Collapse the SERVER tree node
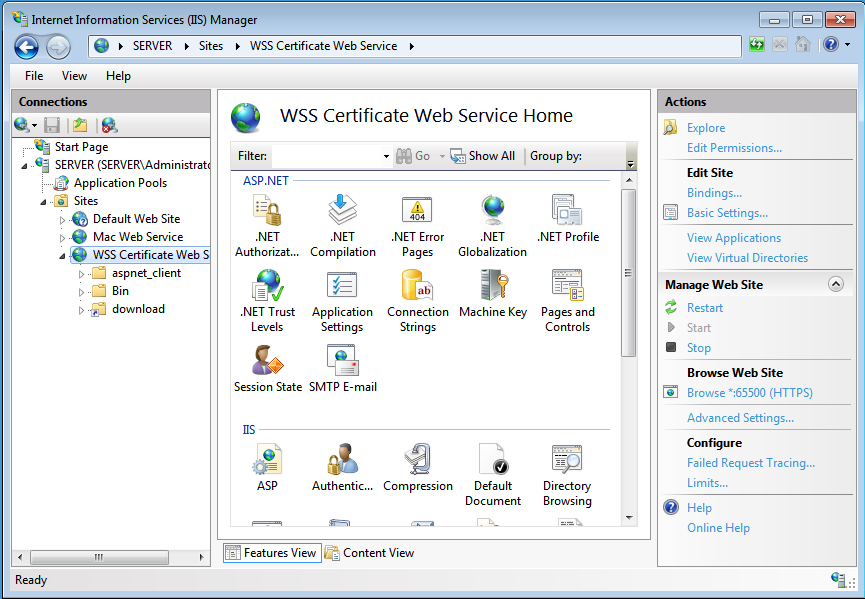Screen dimensions: 865x599 [x=24, y=166]
